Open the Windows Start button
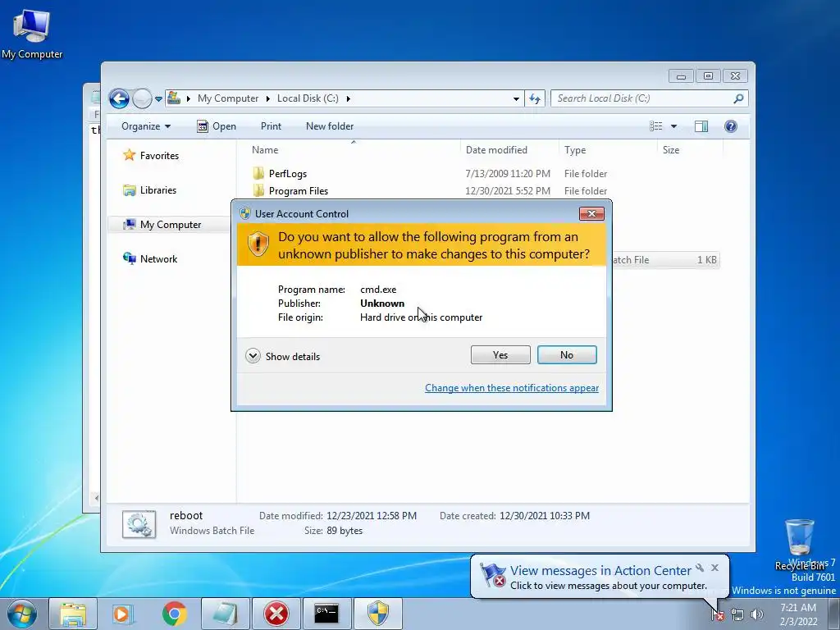 (22, 614)
